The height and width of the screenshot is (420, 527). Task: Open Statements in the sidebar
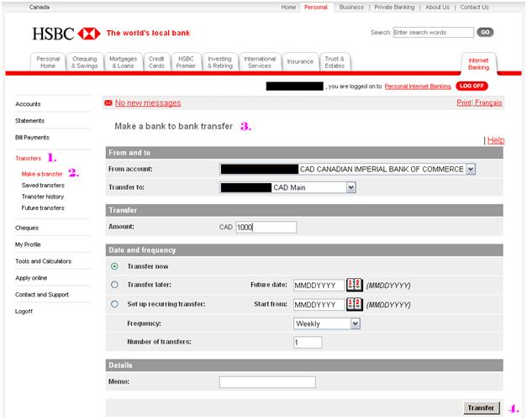[x=29, y=121]
